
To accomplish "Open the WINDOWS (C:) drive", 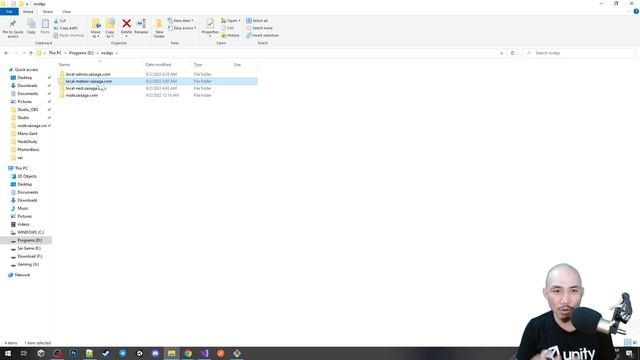I will click(x=31, y=232).
